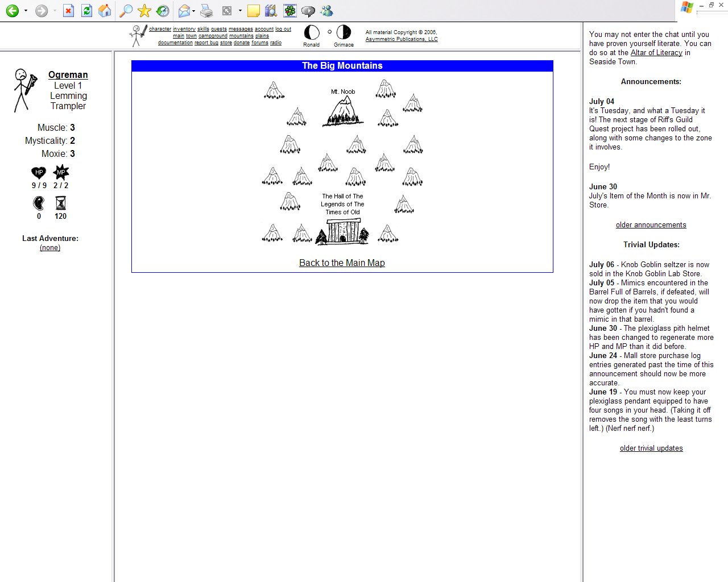Open the mail envelope toolbar icon

tap(184, 11)
